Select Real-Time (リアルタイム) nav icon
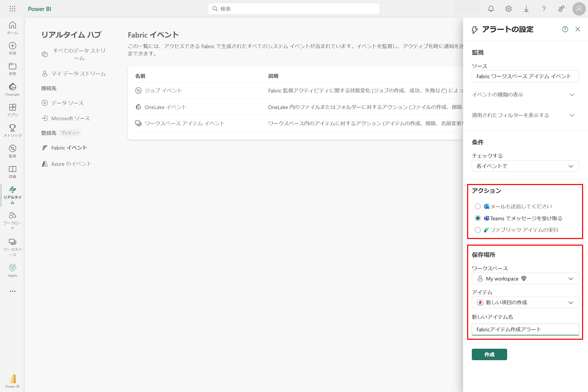The height and width of the screenshot is (392, 588). [x=13, y=195]
